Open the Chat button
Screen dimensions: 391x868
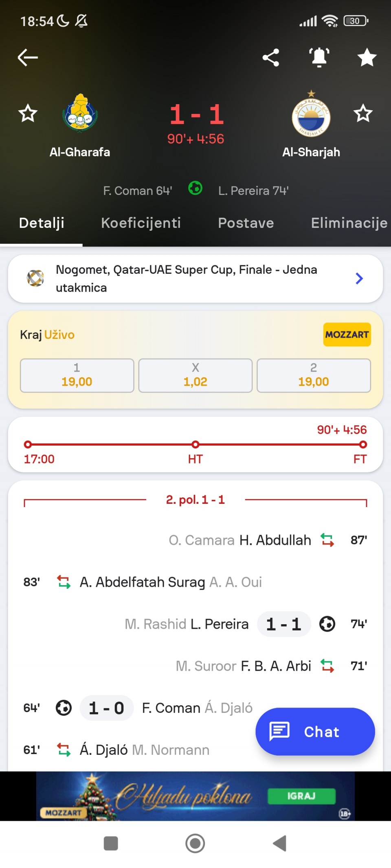315,731
